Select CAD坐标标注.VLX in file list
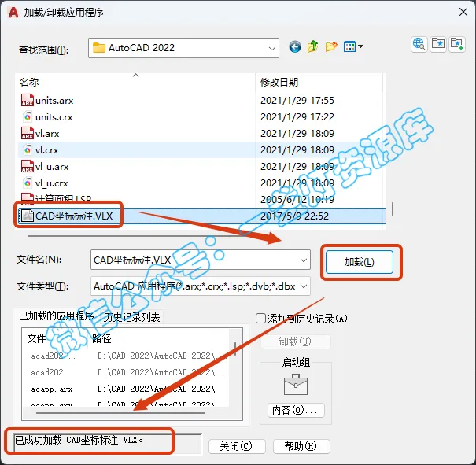The width and height of the screenshot is (476, 465). 201,216
